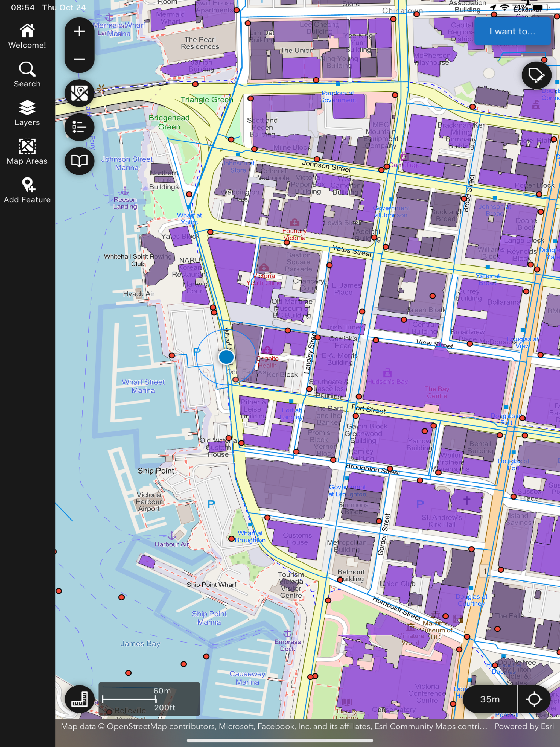Open the "I want to..." menu
Viewport: 560px width, 747px height.
click(x=512, y=31)
